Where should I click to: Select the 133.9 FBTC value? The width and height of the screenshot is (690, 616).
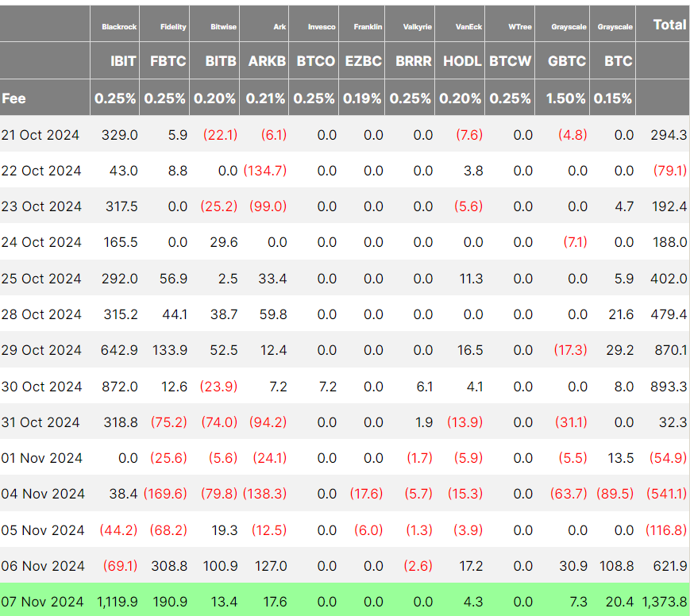pyautogui.click(x=170, y=350)
